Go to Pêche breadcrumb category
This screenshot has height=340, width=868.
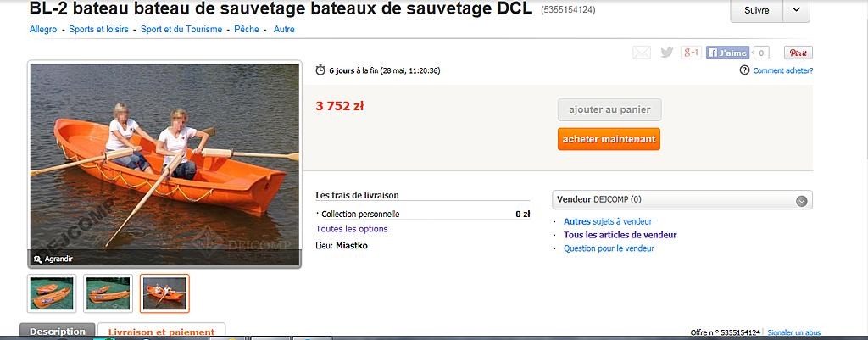(247, 30)
